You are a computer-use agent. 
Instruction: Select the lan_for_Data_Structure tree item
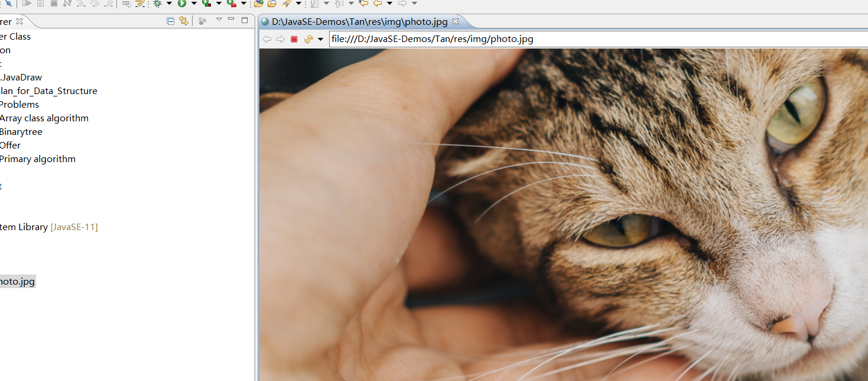48,91
